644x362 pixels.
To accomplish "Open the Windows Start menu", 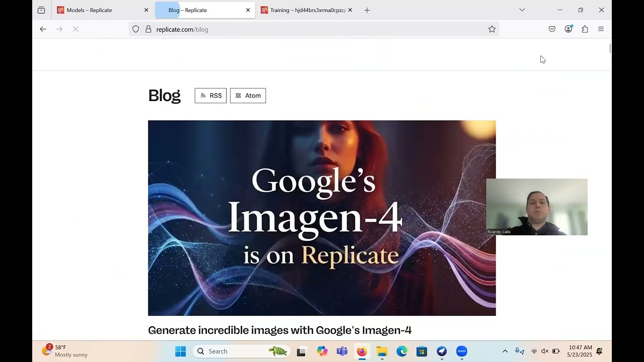I will coord(180,351).
